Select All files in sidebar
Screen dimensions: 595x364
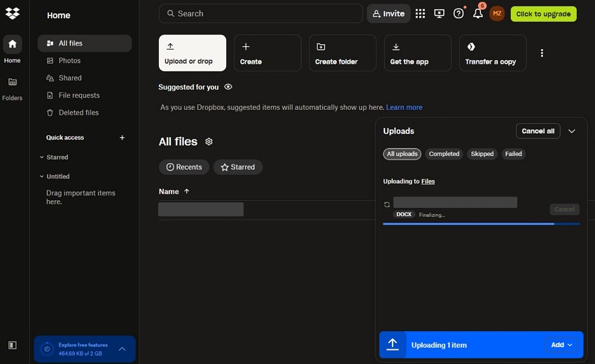pyautogui.click(x=85, y=43)
